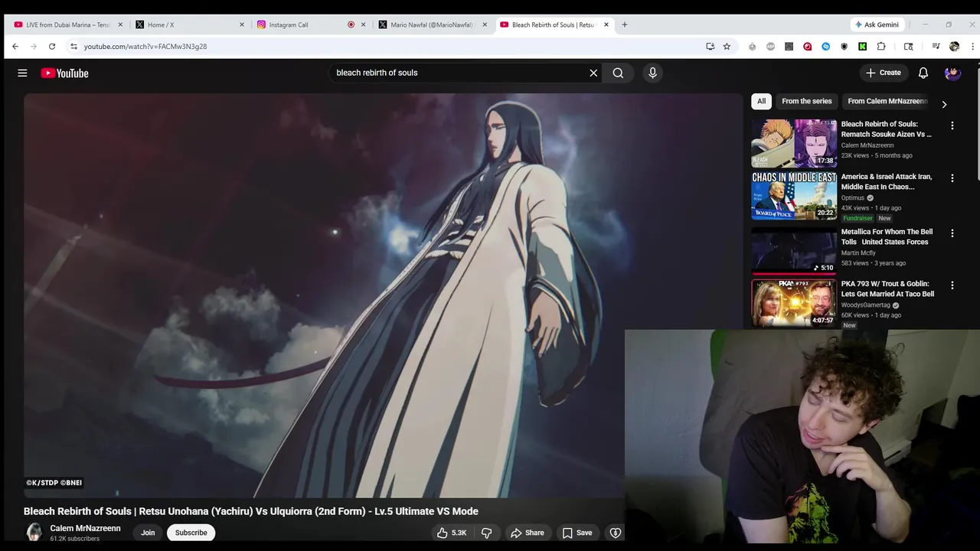Show more filter chips with arrow

944,104
